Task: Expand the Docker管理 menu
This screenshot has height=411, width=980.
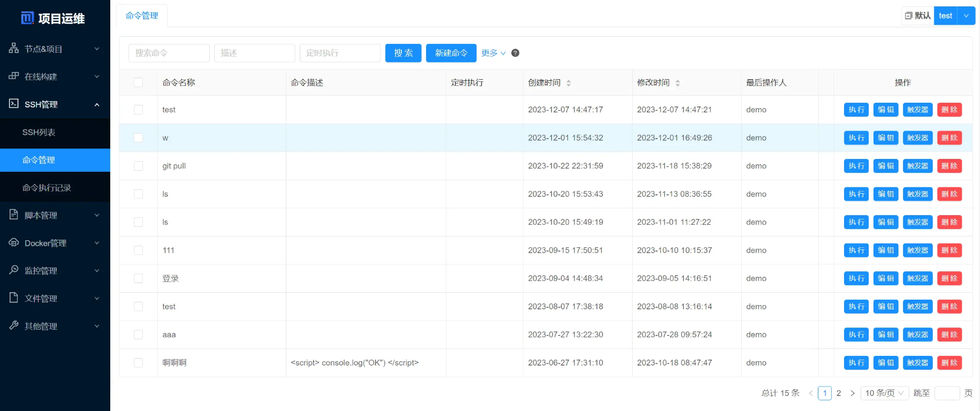Action: pyautogui.click(x=97, y=243)
